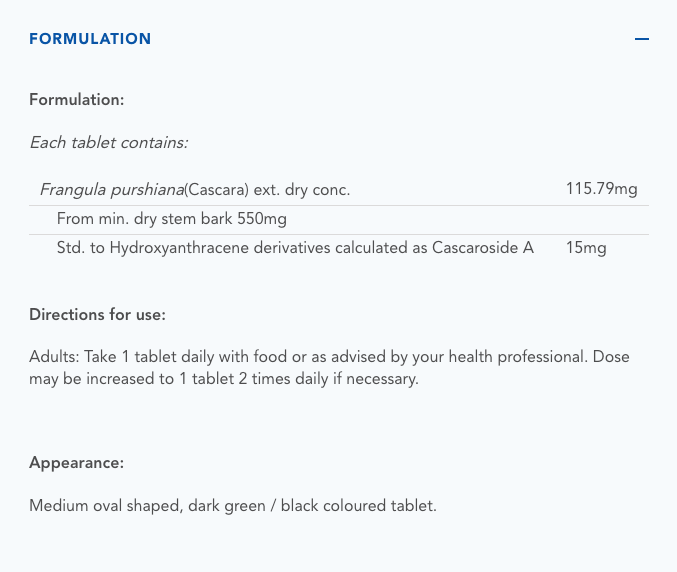Select the italic 'Frangula purshiana' ingredient name

pos(112,189)
